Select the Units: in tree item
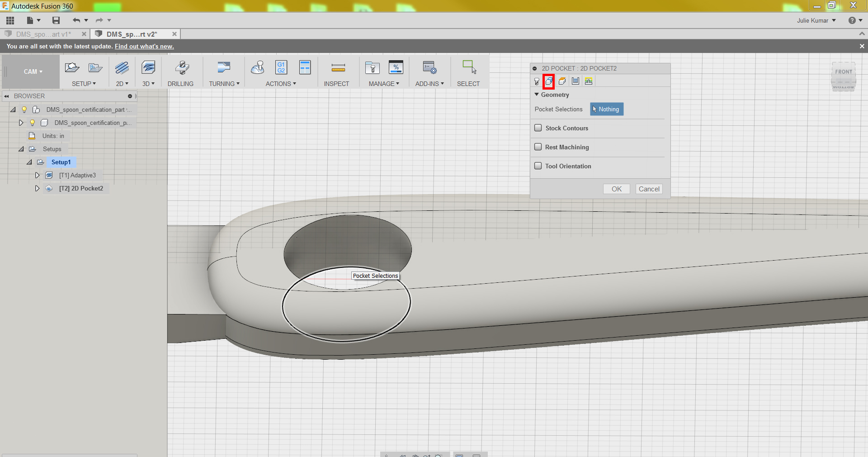868x457 pixels. [x=53, y=136]
